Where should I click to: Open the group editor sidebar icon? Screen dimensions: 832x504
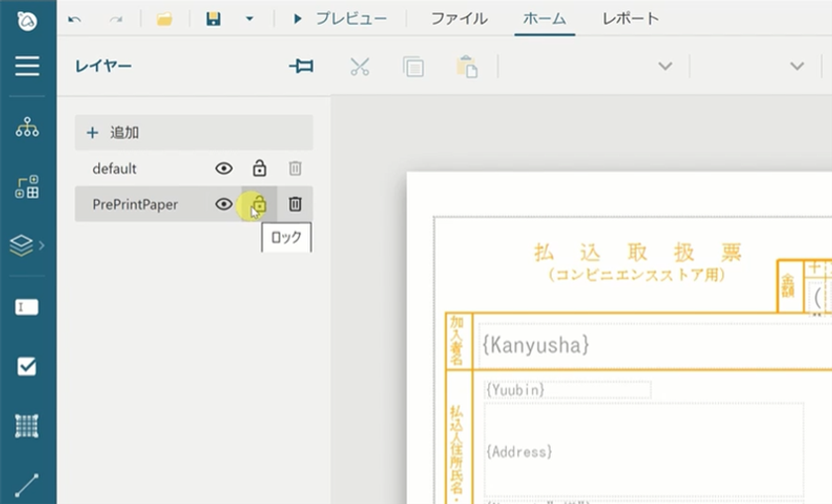(x=27, y=186)
